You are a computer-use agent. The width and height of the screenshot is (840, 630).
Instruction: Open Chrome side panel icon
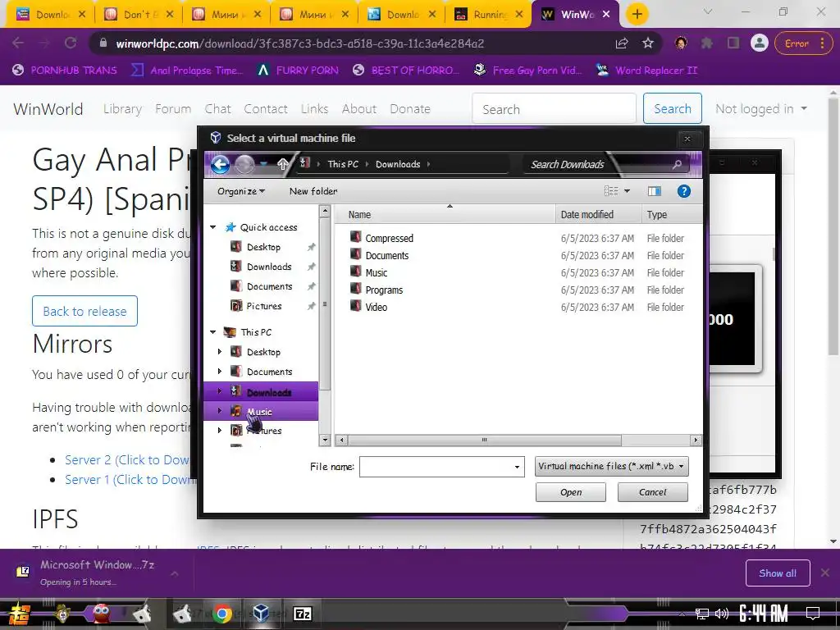click(x=733, y=43)
